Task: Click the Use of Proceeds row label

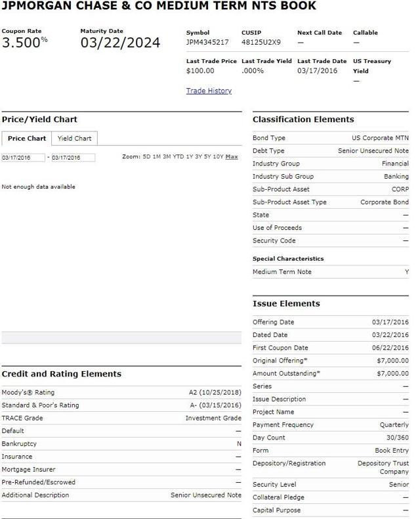Action: 277,228
